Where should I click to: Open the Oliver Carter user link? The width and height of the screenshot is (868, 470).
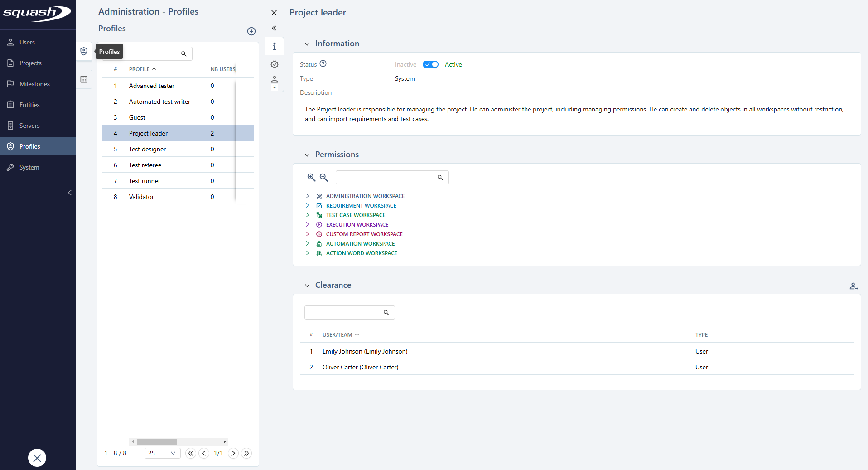[x=360, y=367]
